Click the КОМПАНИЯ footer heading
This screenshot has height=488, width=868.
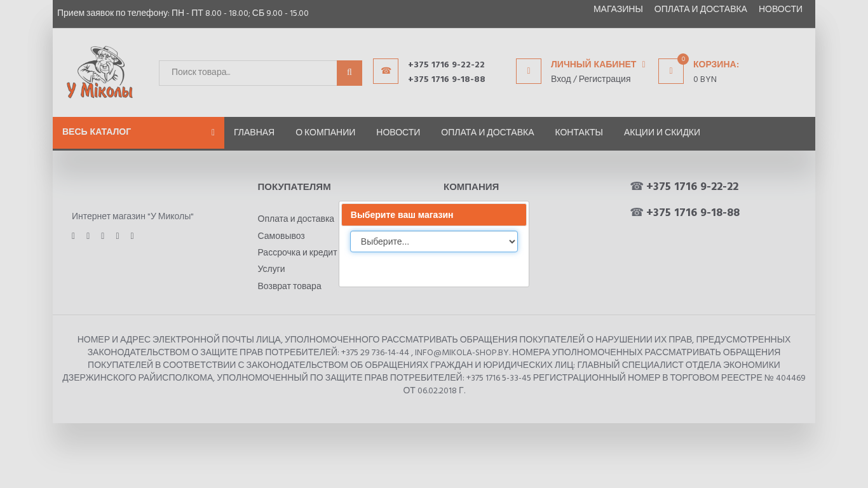(x=471, y=187)
